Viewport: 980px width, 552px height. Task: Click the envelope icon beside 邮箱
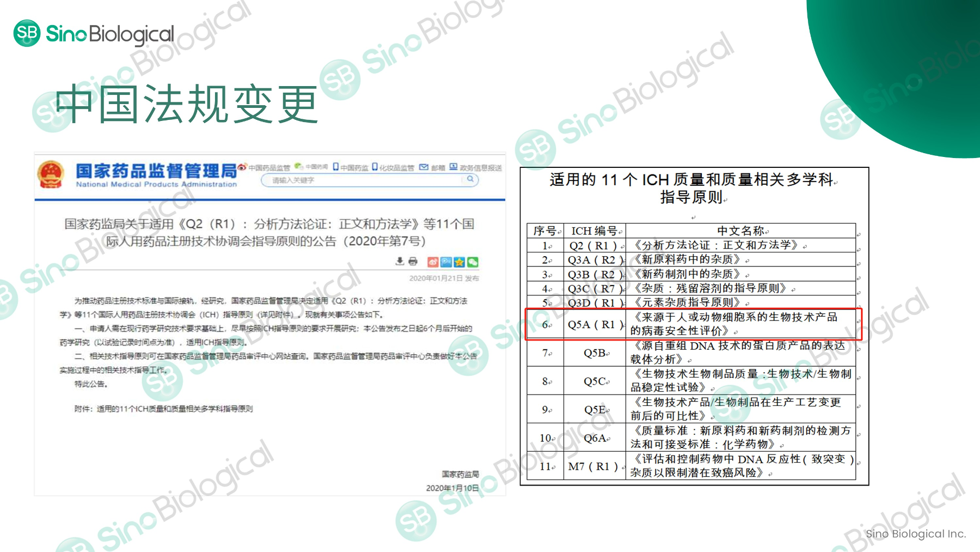pos(424,167)
